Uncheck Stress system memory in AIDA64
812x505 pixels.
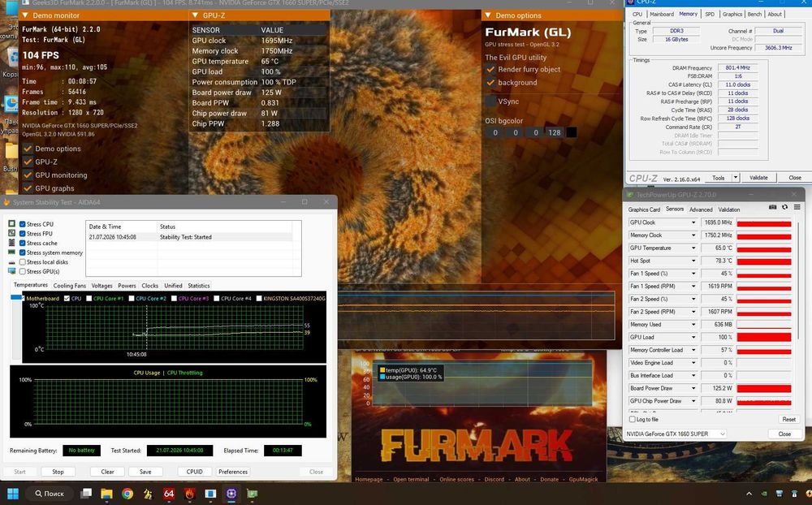tap(22, 252)
